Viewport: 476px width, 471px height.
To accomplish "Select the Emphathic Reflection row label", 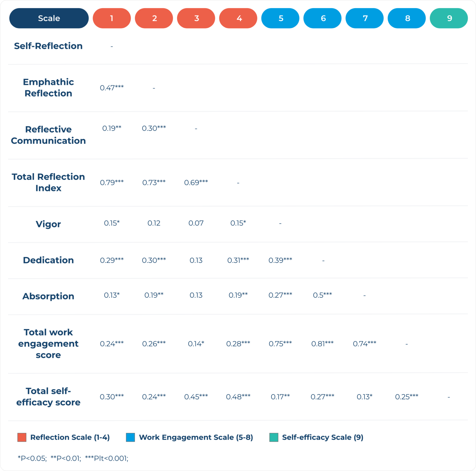I will click(x=48, y=87).
